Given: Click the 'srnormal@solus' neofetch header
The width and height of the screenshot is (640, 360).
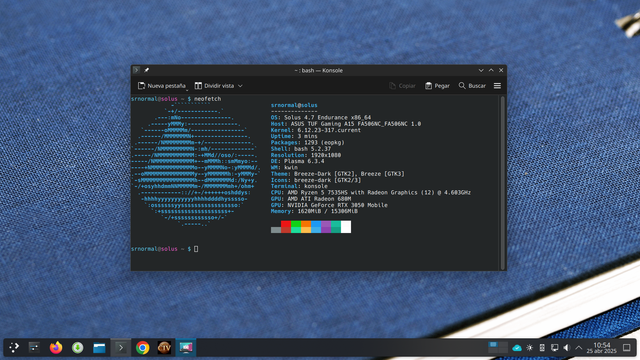Looking at the screenshot, I should [x=294, y=105].
